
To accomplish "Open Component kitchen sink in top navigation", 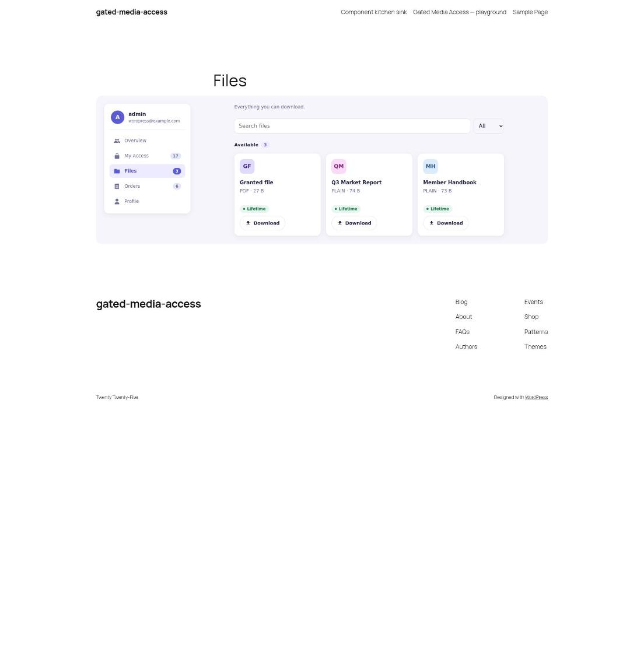I will pyautogui.click(x=373, y=12).
